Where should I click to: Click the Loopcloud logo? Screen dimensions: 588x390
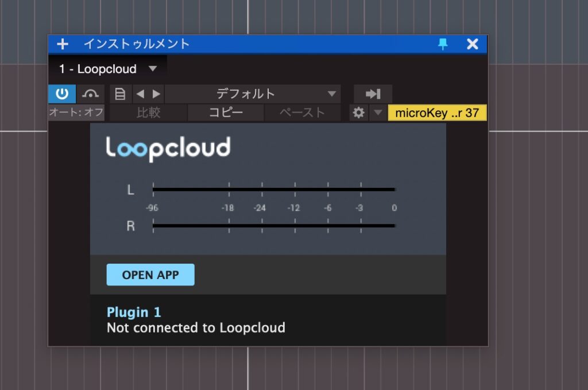click(168, 148)
